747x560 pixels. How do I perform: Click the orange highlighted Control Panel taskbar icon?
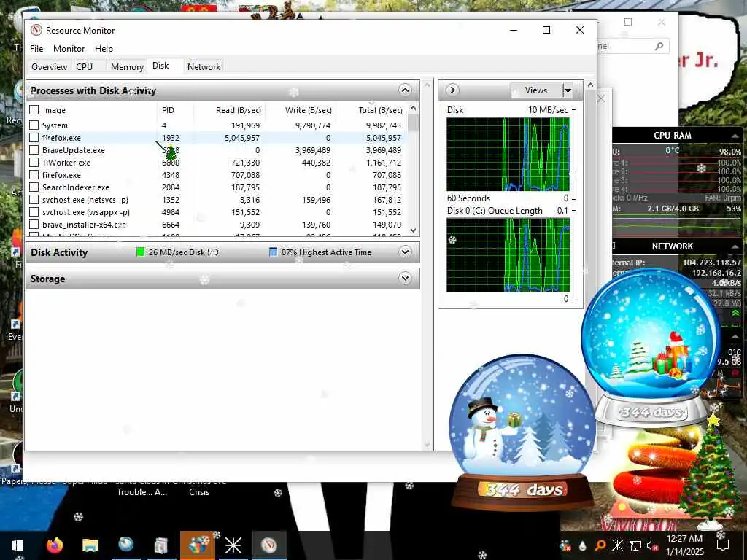pyautogui.click(x=198, y=545)
